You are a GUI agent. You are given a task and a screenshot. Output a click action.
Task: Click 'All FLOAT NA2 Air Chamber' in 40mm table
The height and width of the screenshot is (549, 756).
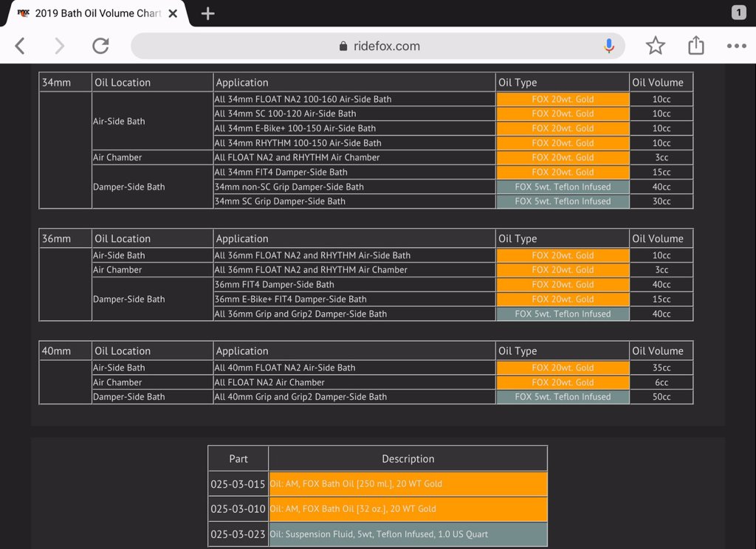269,382
